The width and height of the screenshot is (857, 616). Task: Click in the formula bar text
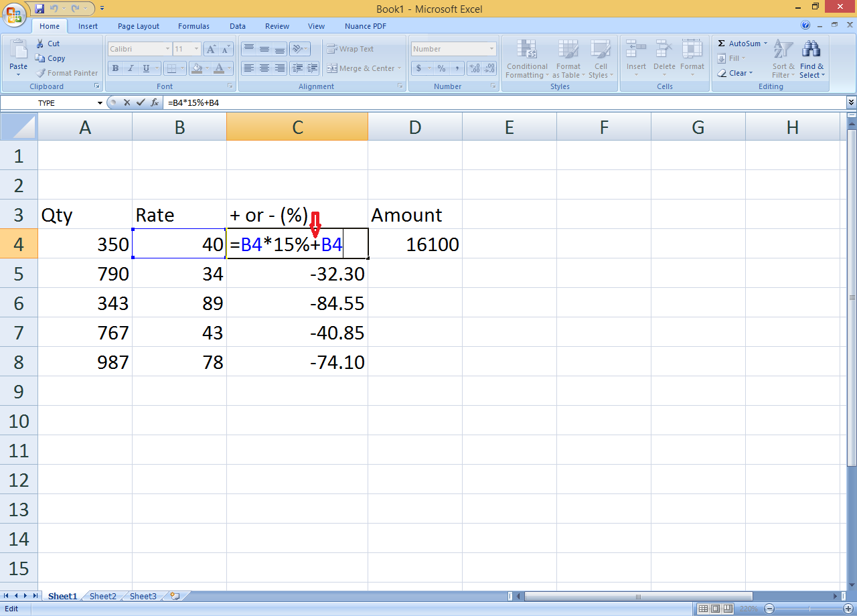505,102
